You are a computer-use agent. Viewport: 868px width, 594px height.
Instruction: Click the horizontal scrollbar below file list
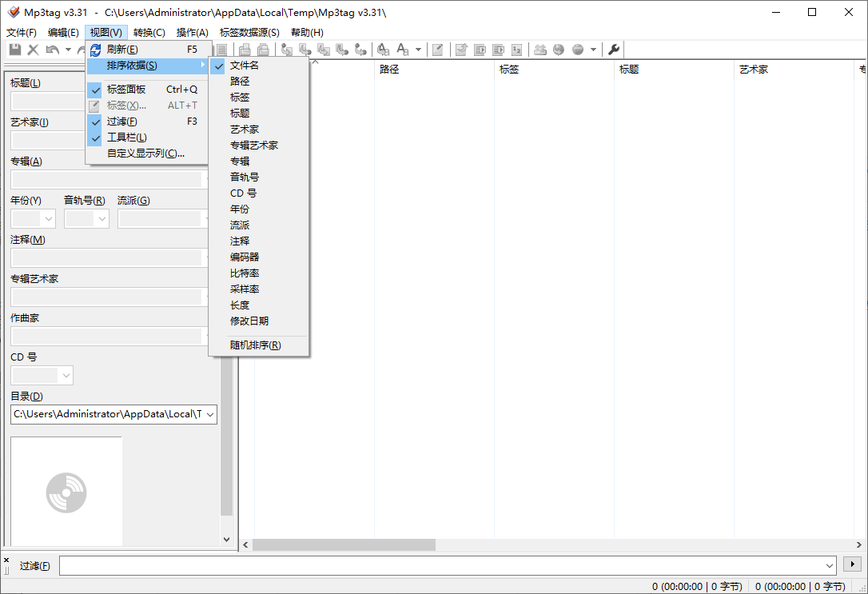click(x=344, y=544)
